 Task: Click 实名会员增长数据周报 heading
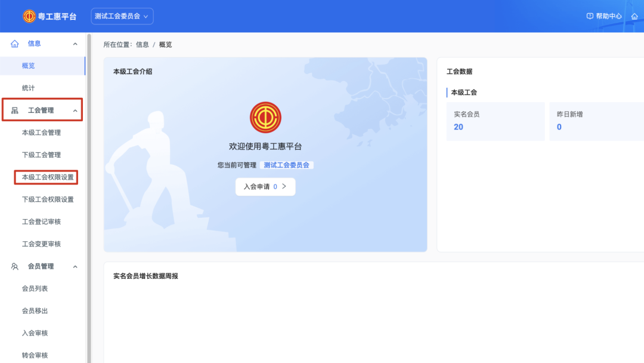(x=146, y=276)
